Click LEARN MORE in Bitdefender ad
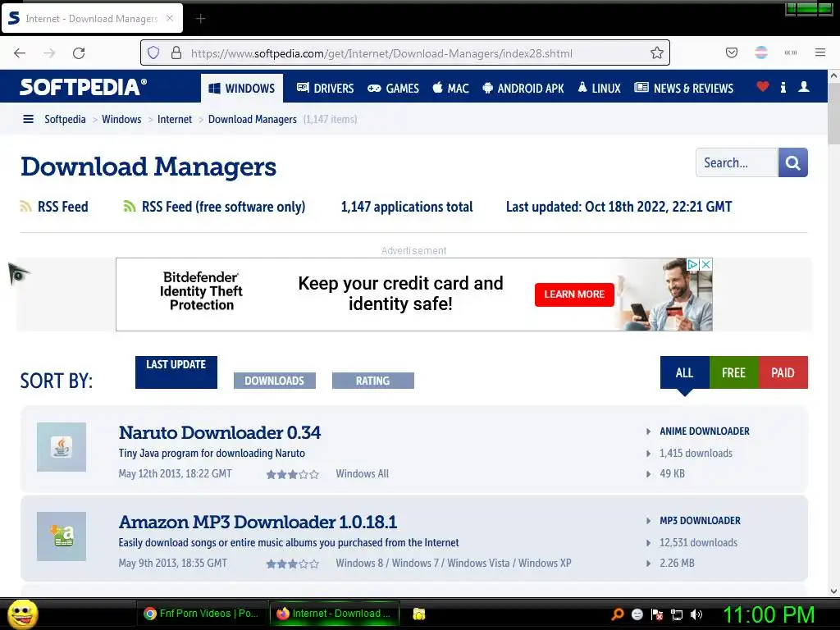The image size is (840, 630). pos(574,294)
